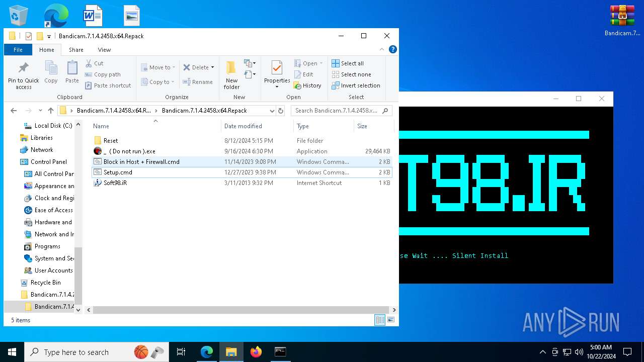The height and width of the screenshot is (362, 644).
Task: Expand the Delete dropdown arrow
Action: point(212,67)
